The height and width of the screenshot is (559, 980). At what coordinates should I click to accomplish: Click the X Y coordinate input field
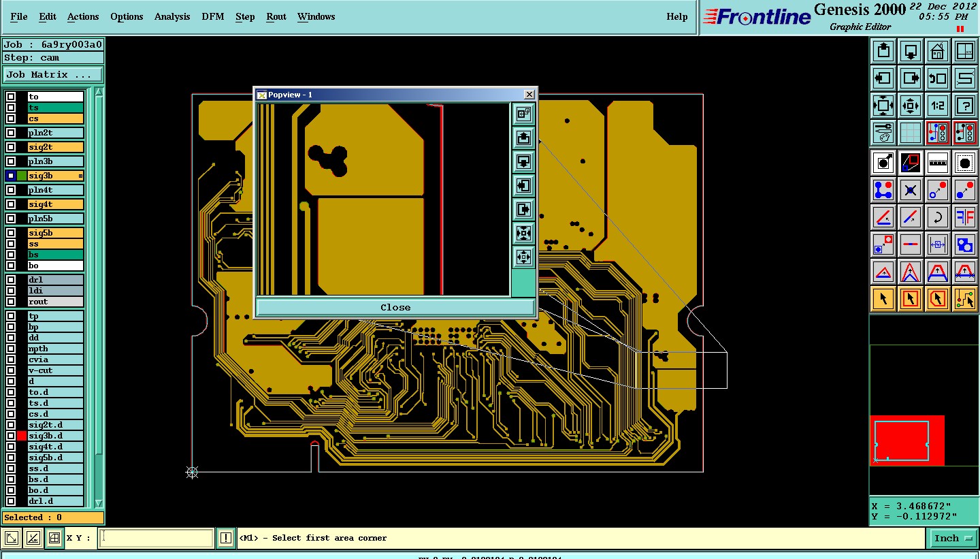point(156,538)
